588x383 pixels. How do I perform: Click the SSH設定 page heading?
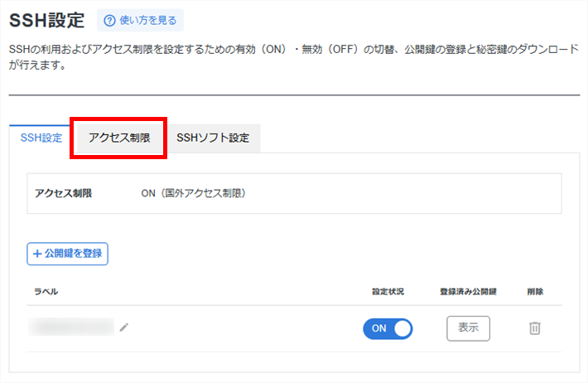[x=47, y=20]
